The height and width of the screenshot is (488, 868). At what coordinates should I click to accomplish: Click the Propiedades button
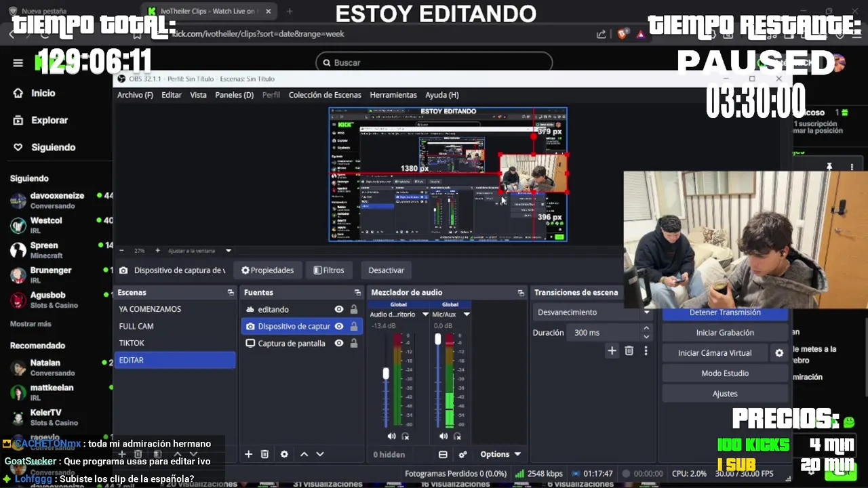(x=268, y=270)
